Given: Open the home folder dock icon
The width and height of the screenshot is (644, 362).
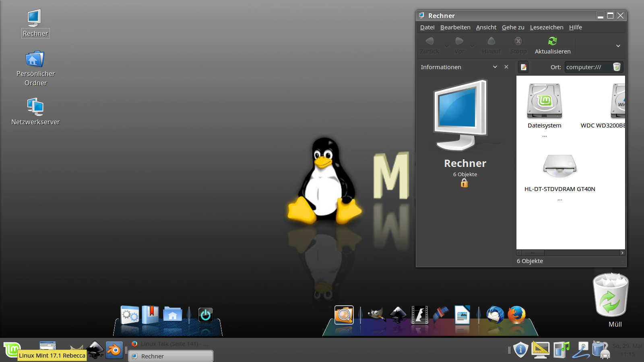Looking at the screenshot, I should (x=173, y=315).
